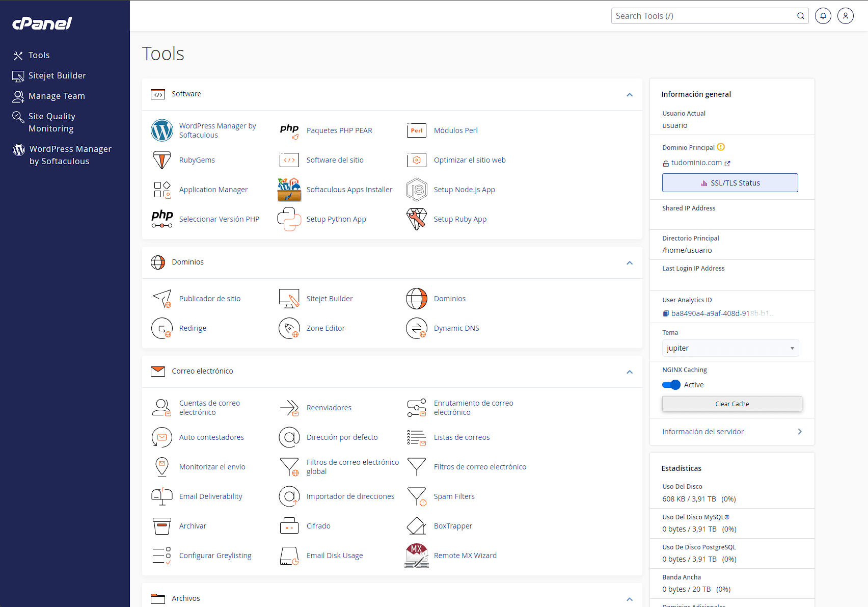The height and width of the screenshot is (607, 868).
Task: Click the Email Disk Usage icon
Action: [289, 556]
